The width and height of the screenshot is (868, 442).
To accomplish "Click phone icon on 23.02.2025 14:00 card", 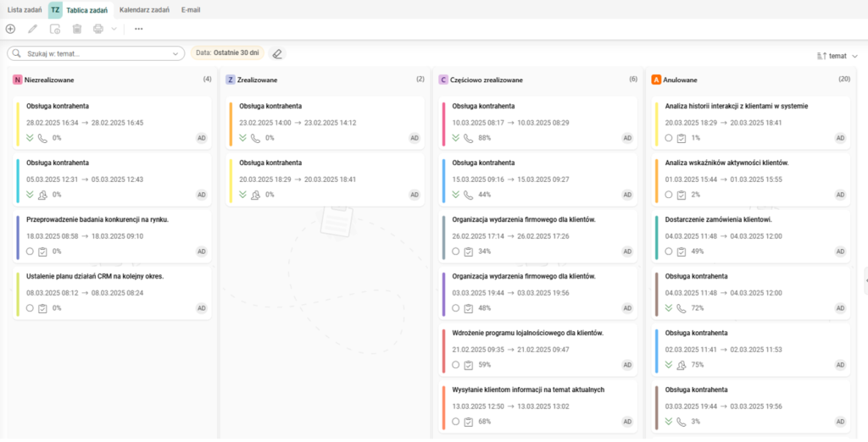I will 256,138.
